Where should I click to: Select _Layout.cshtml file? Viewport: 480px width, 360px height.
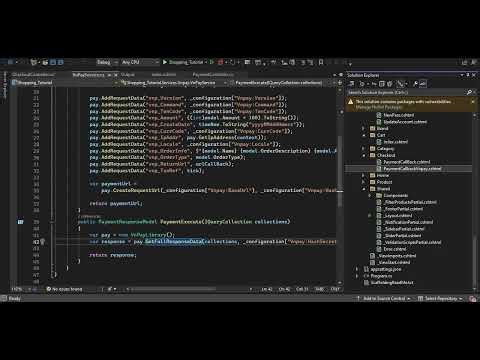(398, 215)
